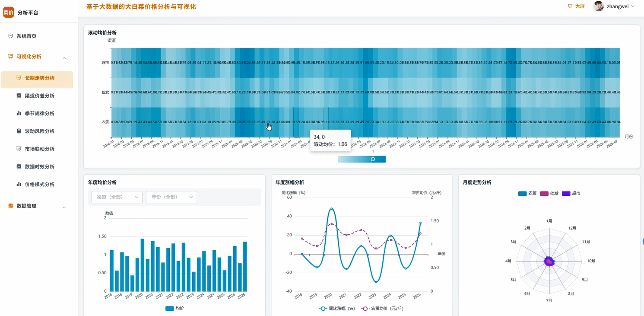
Task: Click 2020 peak point on 同比涨幅 line
Action: (331, 209)
